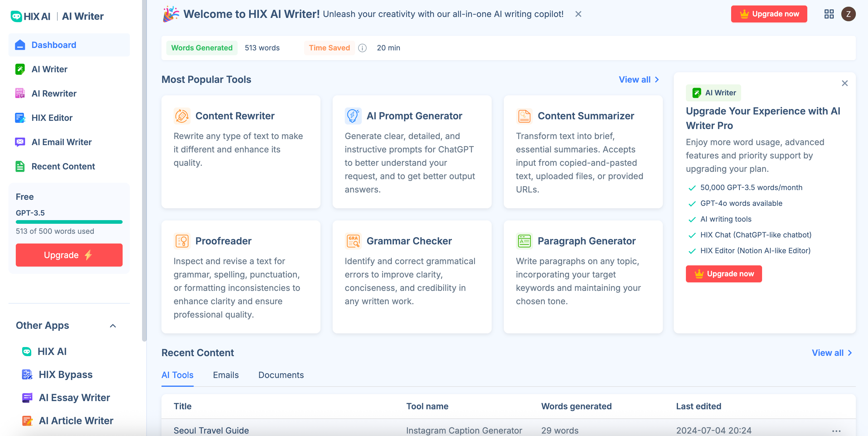Click the AI Writer sidebar icon
The width and height of the screenshot is (868, 436).
coord(20,69)
